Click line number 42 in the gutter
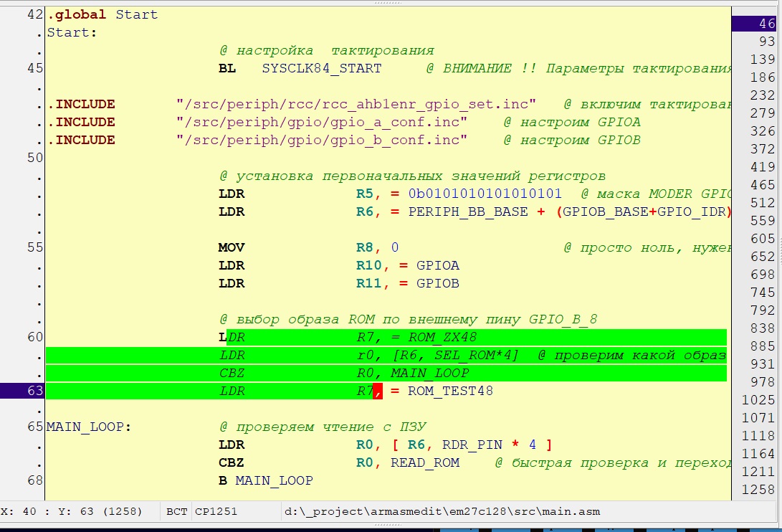This screenshot has width=782, height=532. click(x=34, y=14)
